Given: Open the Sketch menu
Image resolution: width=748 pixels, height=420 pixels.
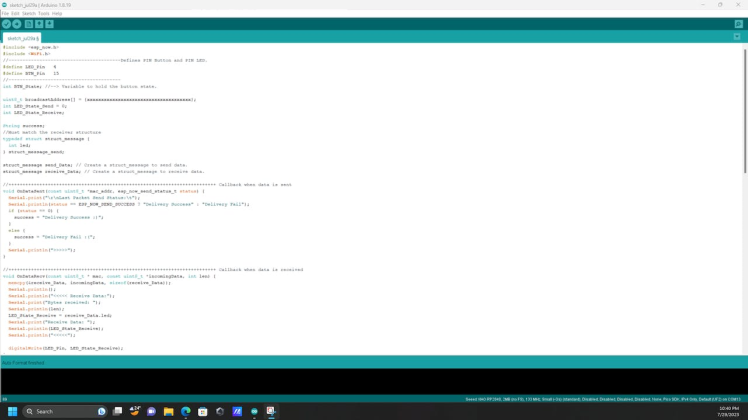Looking at the screenshot, I should pyautogui.click(x=29, y=13).
